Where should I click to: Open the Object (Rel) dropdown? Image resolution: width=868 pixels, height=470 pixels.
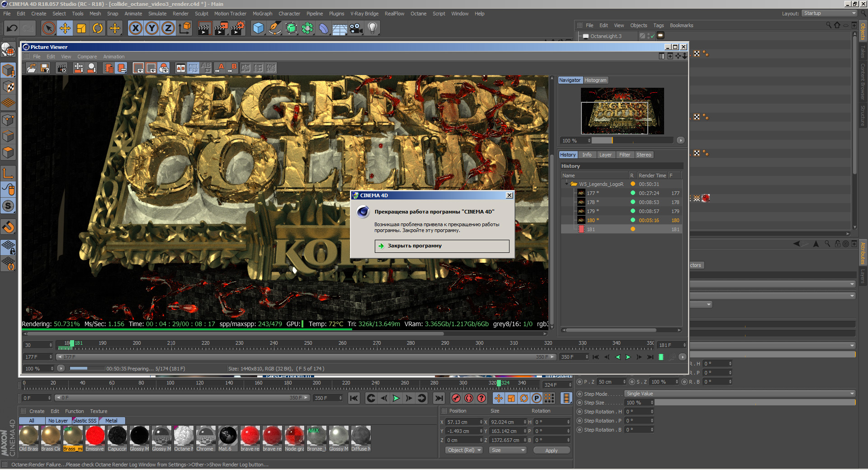(x=464, y=450)
